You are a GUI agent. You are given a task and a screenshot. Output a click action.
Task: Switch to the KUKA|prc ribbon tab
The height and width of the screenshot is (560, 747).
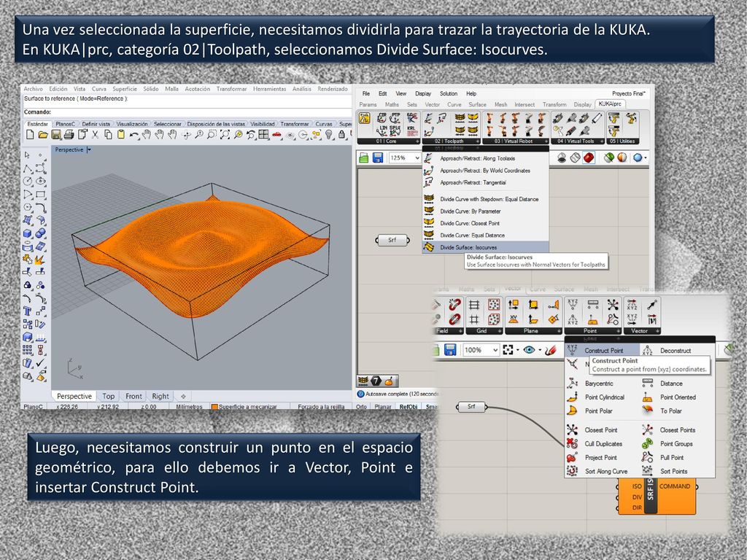611,104
